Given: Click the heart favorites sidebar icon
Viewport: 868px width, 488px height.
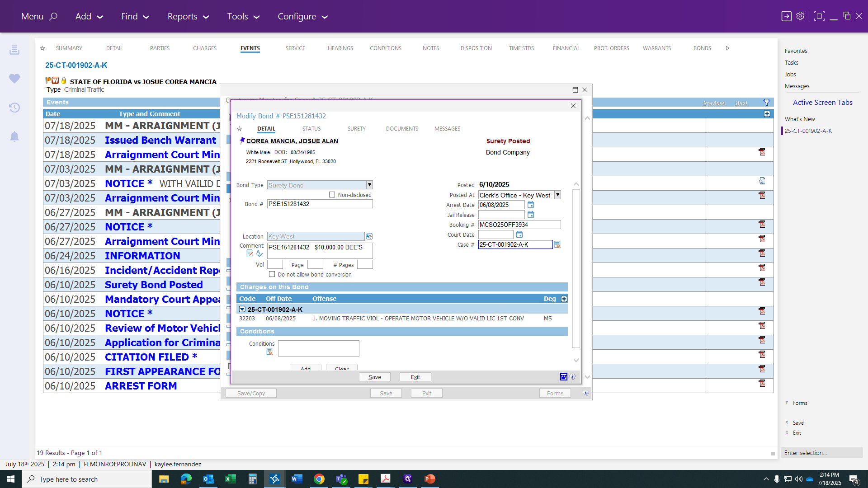Looking at the screenshot, I should pos(14,79).
